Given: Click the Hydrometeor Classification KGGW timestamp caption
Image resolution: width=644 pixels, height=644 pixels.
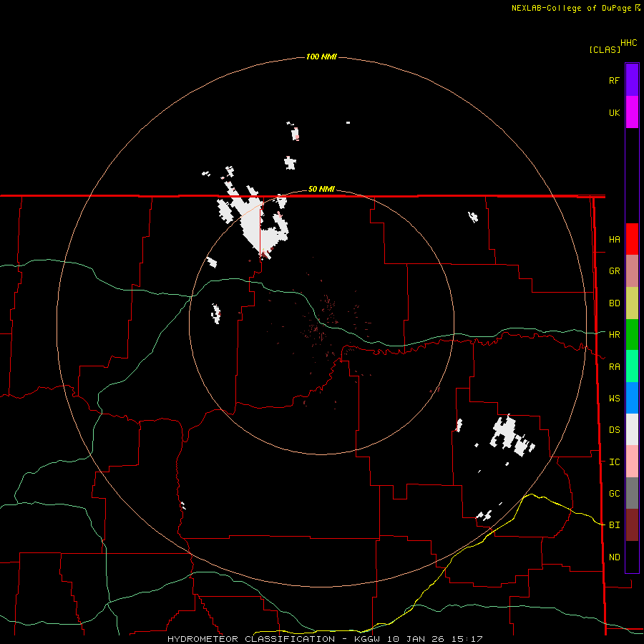Looking at the screenshot, I should [x=325, y=639].
